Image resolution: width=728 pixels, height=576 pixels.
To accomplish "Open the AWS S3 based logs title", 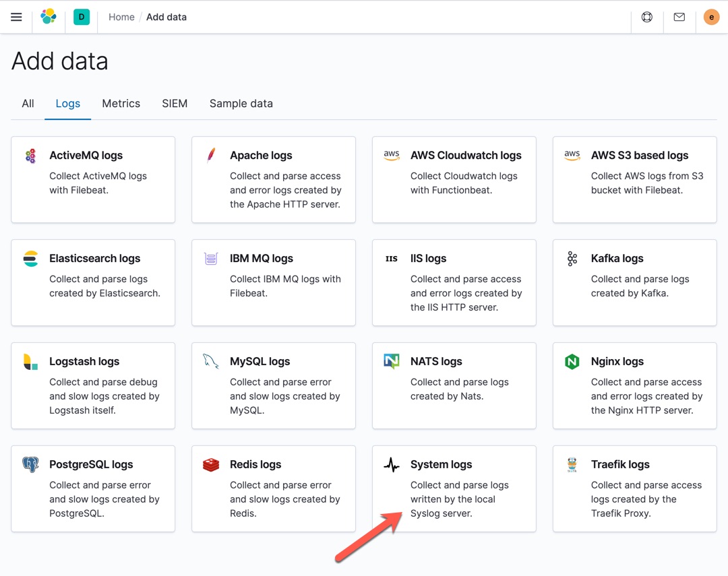I will click(x=639, y=156).
